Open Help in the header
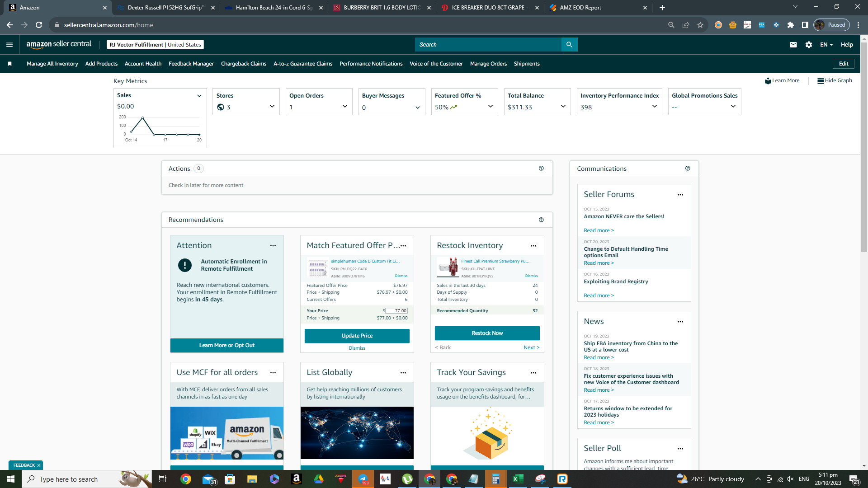Image resolution: width=868 pixels, height=488 pixels. pyautogui.click(x=847, y=45)
